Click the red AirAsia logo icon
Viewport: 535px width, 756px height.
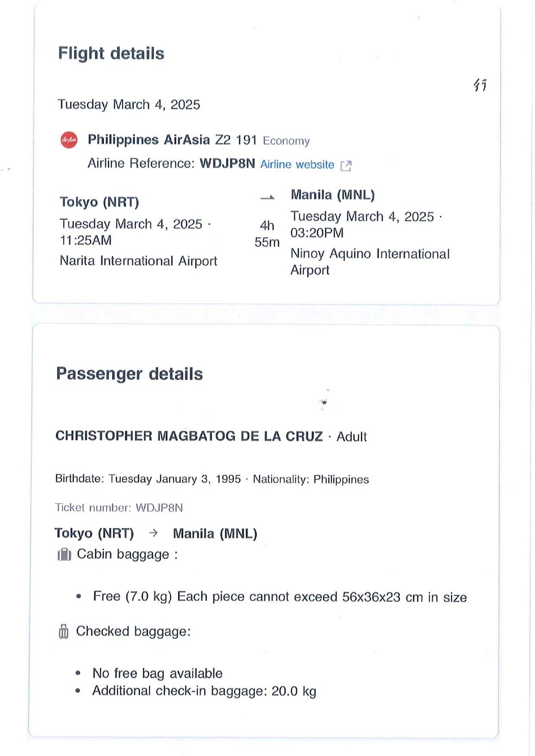coord(69,140)
